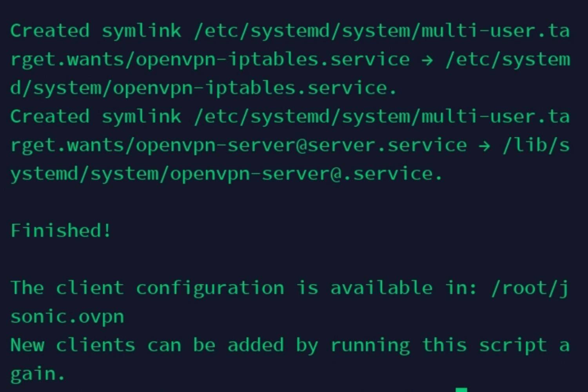This screenshot has height=392, width=588.
Task: Click the word "New" before clients
Action: point(27,345)
